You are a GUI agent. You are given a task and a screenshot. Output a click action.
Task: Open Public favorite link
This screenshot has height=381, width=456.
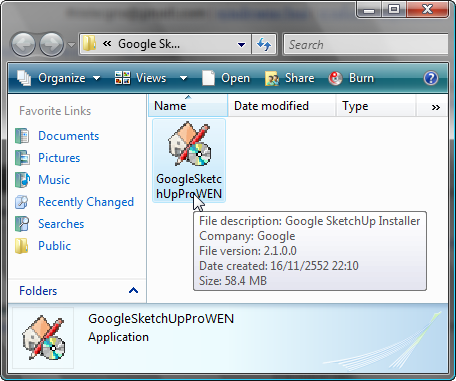click(54, 246)
